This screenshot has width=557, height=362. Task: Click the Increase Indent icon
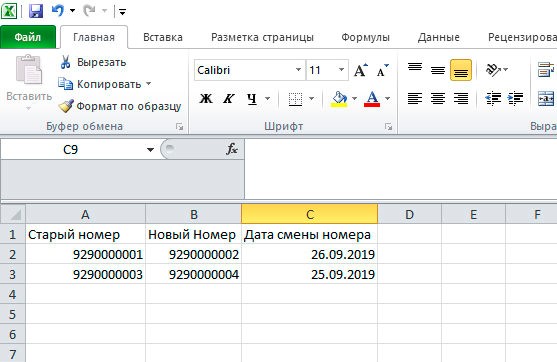(x=515, y=98)
